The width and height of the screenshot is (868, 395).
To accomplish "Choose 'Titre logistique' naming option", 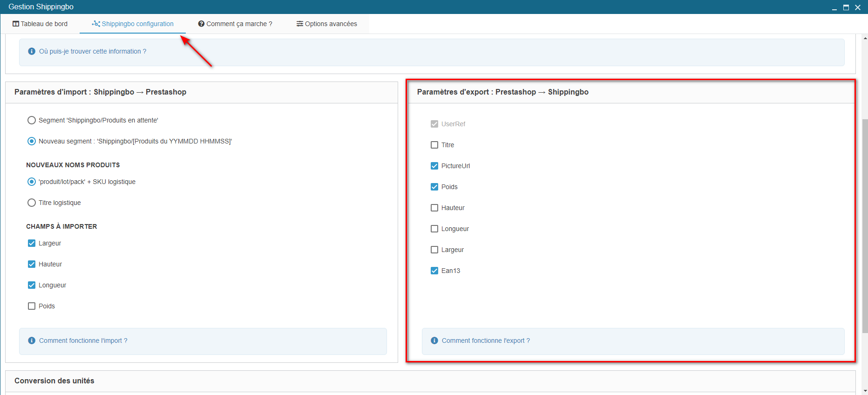I will pos(32,203).
